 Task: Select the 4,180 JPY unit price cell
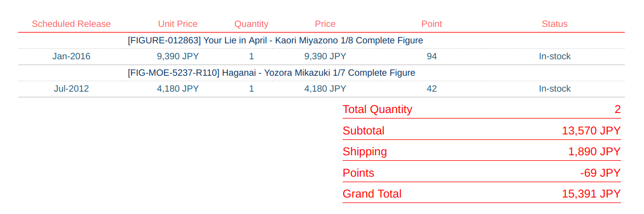pyautogui.click(x=177, y=89)
